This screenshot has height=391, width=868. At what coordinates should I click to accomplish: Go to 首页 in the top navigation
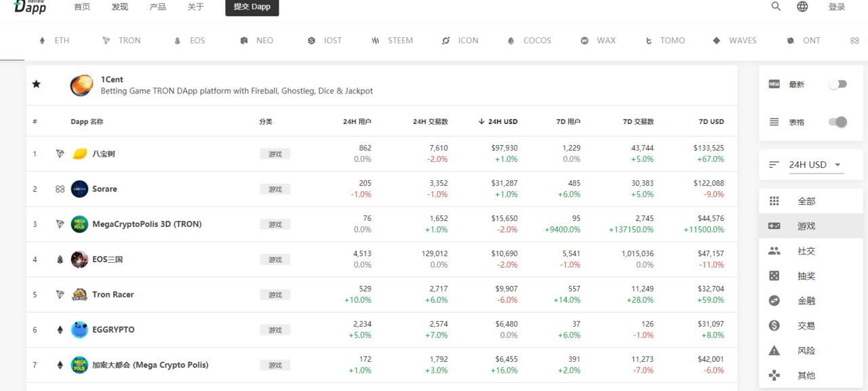(82, 7)
